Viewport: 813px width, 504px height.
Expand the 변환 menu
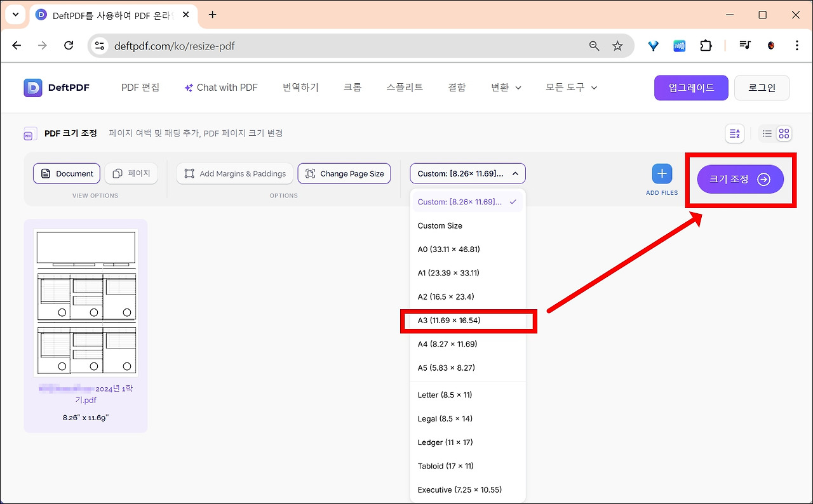pos(506,88)
